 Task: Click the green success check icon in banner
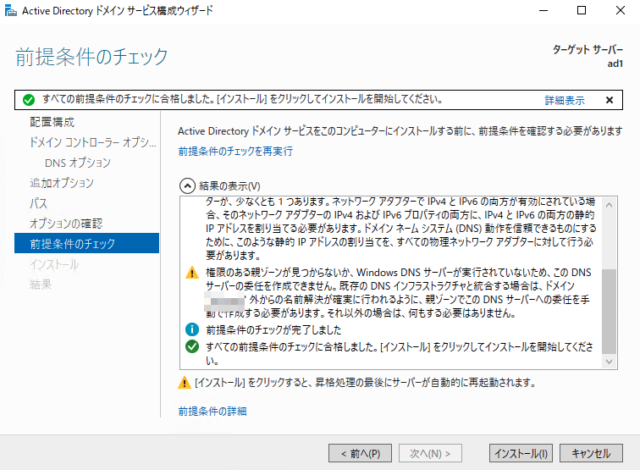click(29, 100)
